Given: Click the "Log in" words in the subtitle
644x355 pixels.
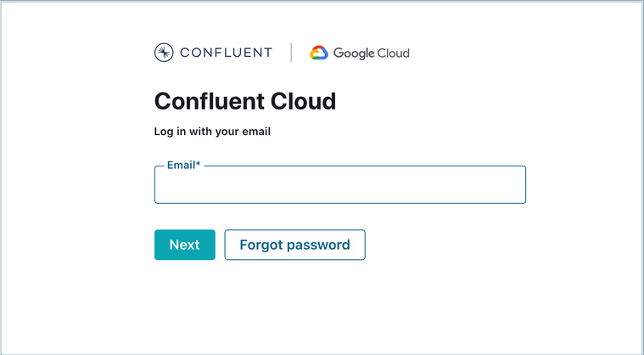Looking at the screenshot, I should tap(171, 132).
